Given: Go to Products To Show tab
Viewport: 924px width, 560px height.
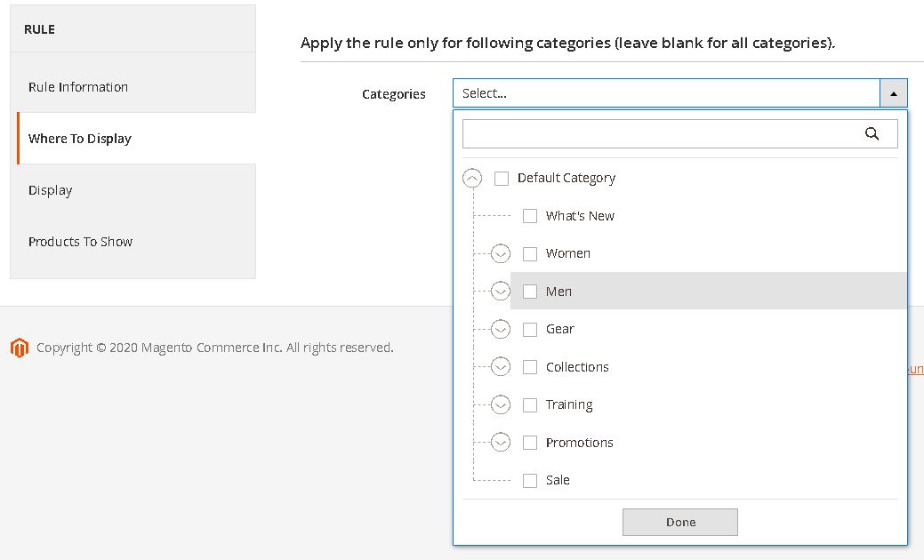Looking at the screenshot, I should point(80,242).
